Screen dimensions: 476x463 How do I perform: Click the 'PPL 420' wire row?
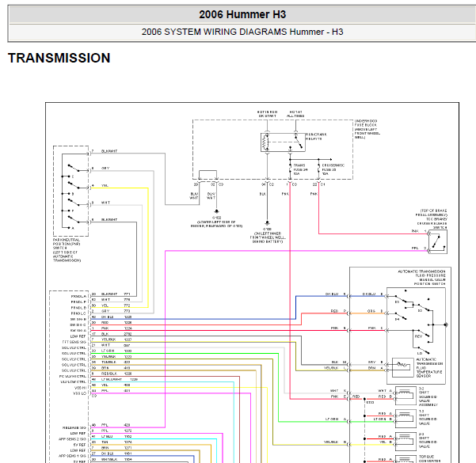click(x=111, y=425)
